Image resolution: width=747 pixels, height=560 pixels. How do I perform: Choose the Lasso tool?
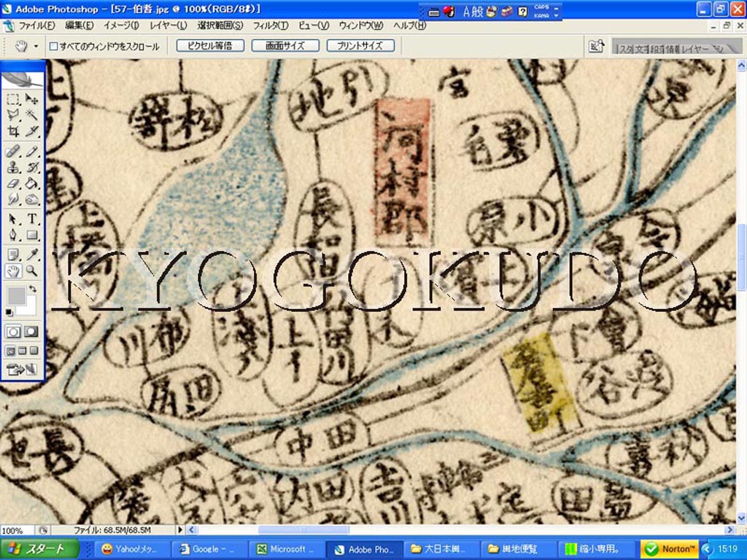tap(13, 114)
